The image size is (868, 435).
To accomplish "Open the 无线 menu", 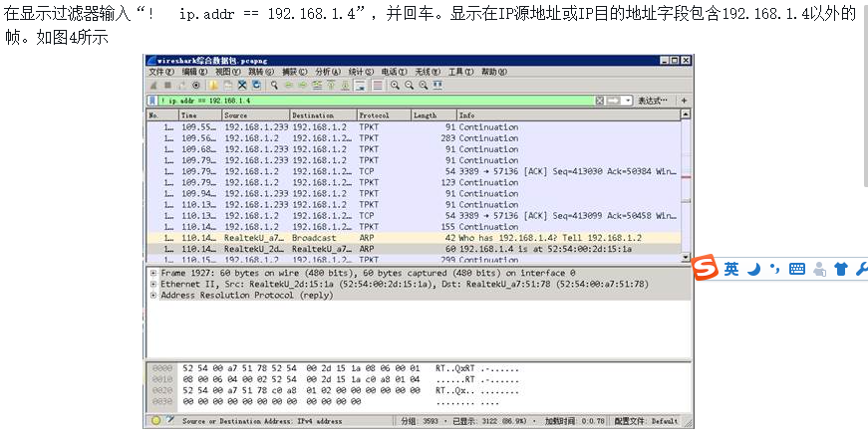I will 428,72.
